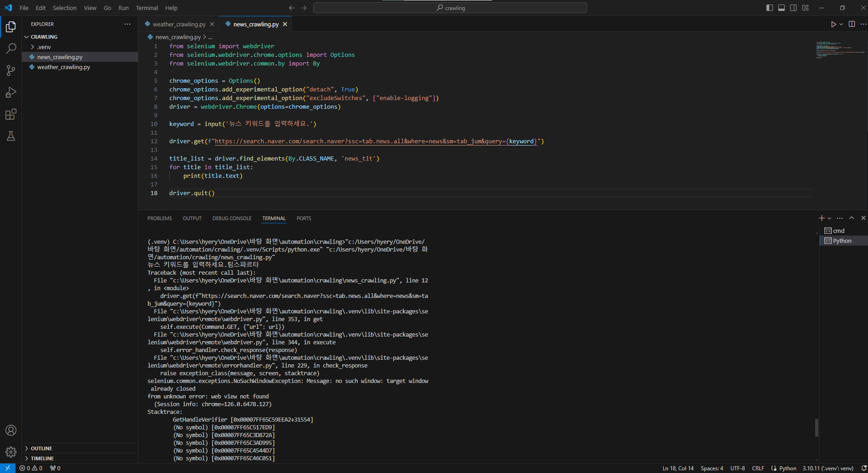Click the ports forwarded indicator in status bar
This screenshot has height=473, width=868.
tap(55, 468)
